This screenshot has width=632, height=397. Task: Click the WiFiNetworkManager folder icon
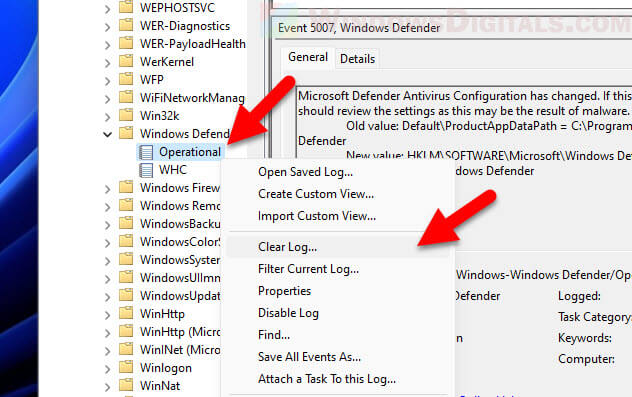(126, 97)
